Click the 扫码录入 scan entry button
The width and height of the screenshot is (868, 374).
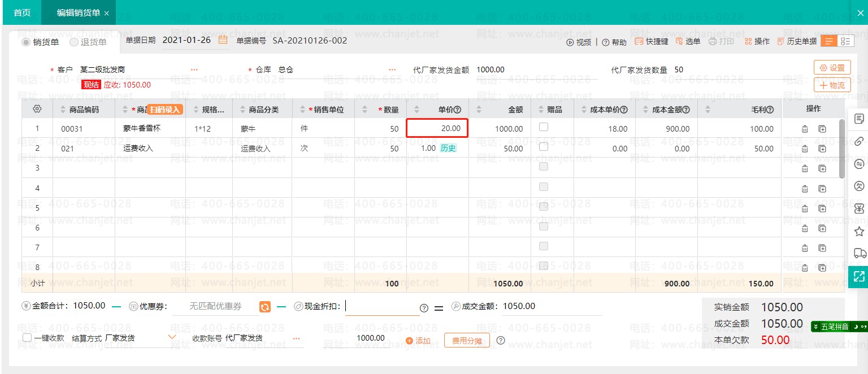(165, 110)
